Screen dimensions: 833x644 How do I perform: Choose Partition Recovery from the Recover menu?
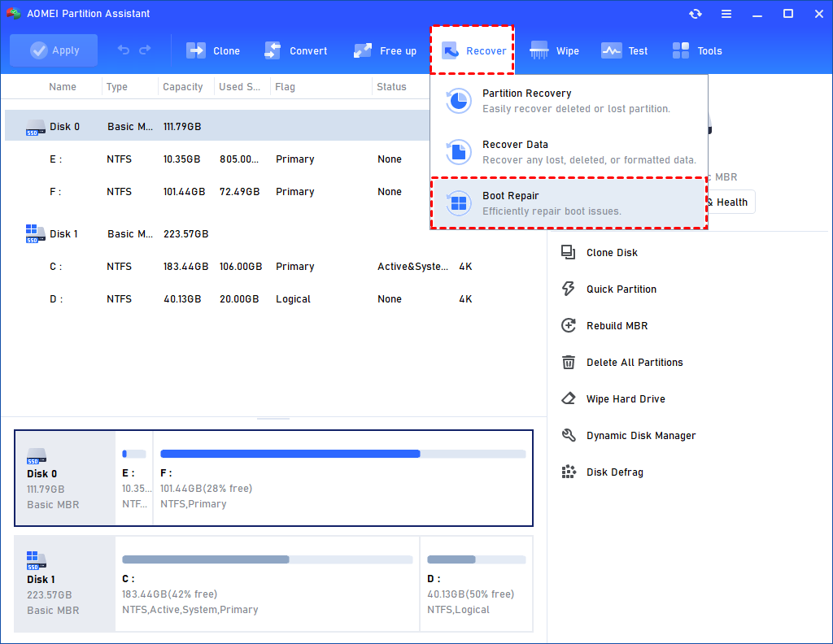pos(526,100)
